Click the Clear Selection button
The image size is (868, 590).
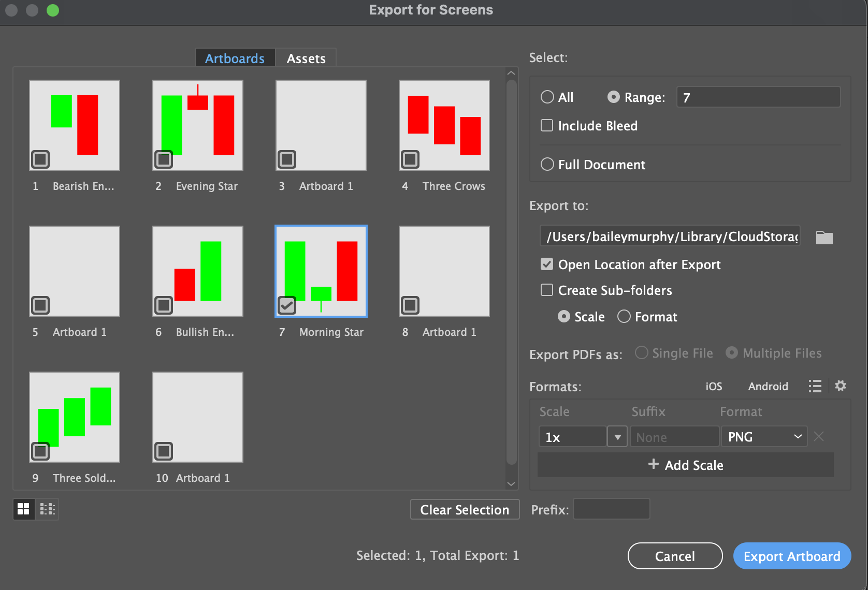(x=465, y=509)
